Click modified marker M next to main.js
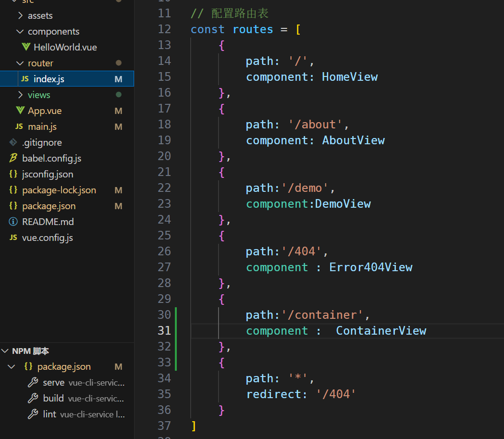The image size is (504, 439). [x=118, y=127]
